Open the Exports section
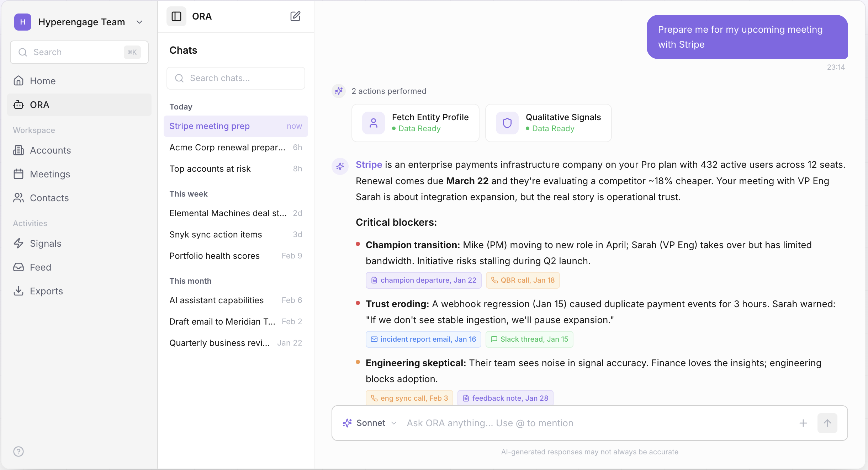 click(x=46, y=291)
